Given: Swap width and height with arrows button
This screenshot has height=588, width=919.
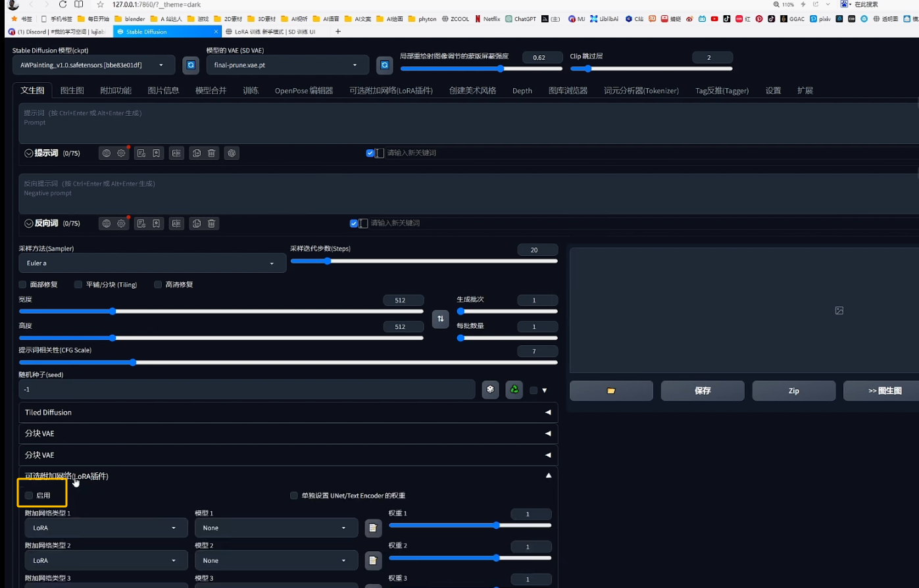Looking at the screenshot, I should coord(441,319).
